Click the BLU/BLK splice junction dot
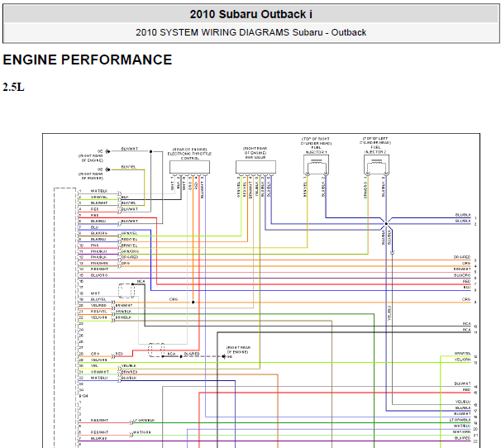501x448 pixels. (x=386, y=224)
